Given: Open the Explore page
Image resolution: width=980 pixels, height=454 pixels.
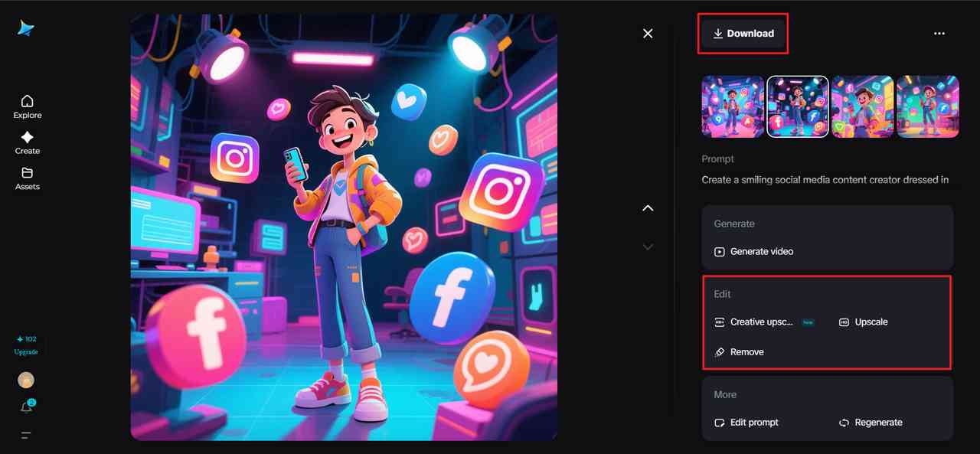Looking at the screenshot, I should [x=27, y=106].
